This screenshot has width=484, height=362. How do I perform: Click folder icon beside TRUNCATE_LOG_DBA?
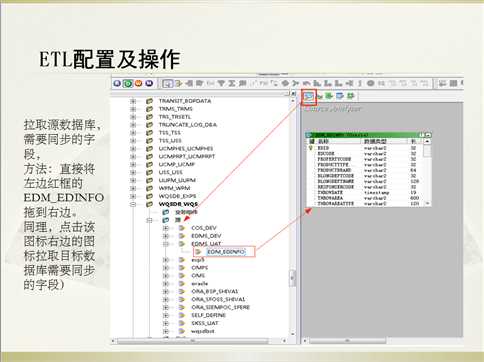coord(149,125)
